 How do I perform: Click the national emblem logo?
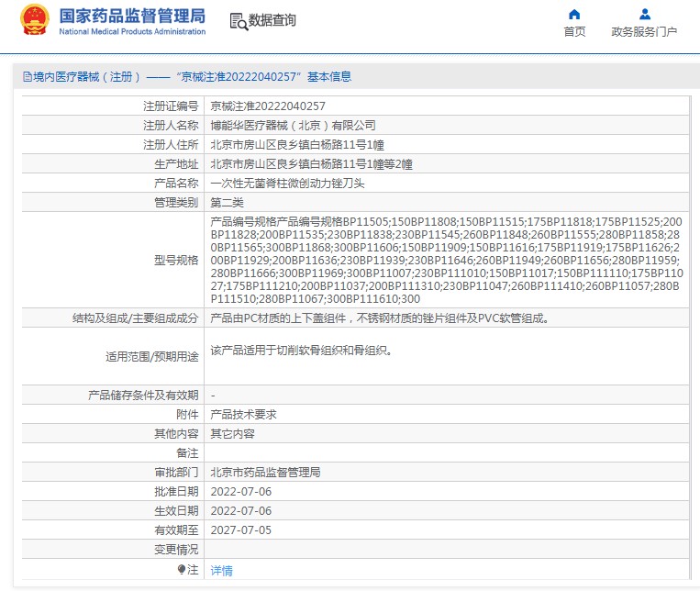pyautogui.click(x=34, y=19)
